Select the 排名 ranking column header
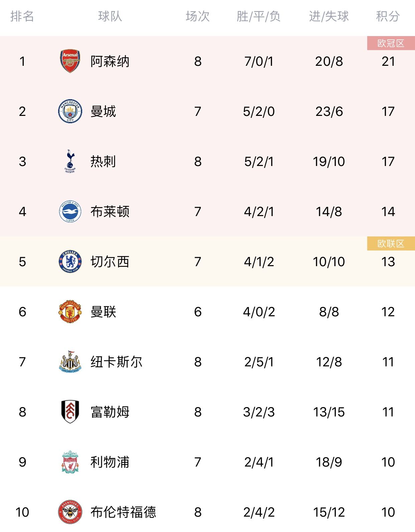The image size is (415, 532). pos(22,16)
